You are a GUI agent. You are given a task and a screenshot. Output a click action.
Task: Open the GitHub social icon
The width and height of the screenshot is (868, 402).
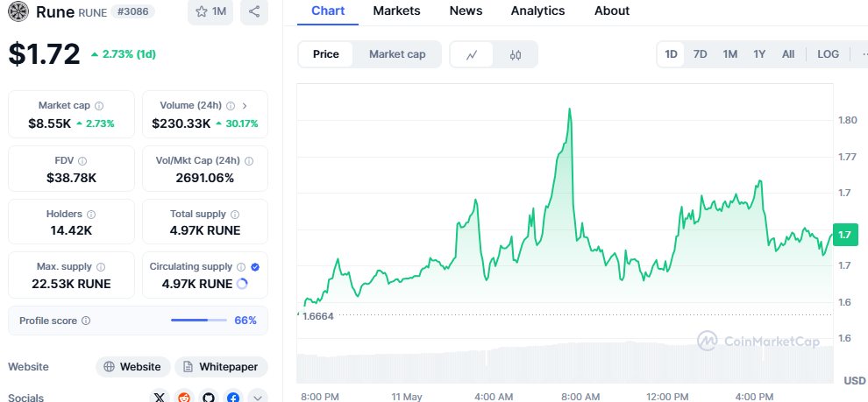pyautogui.click(x=209, y=398)
